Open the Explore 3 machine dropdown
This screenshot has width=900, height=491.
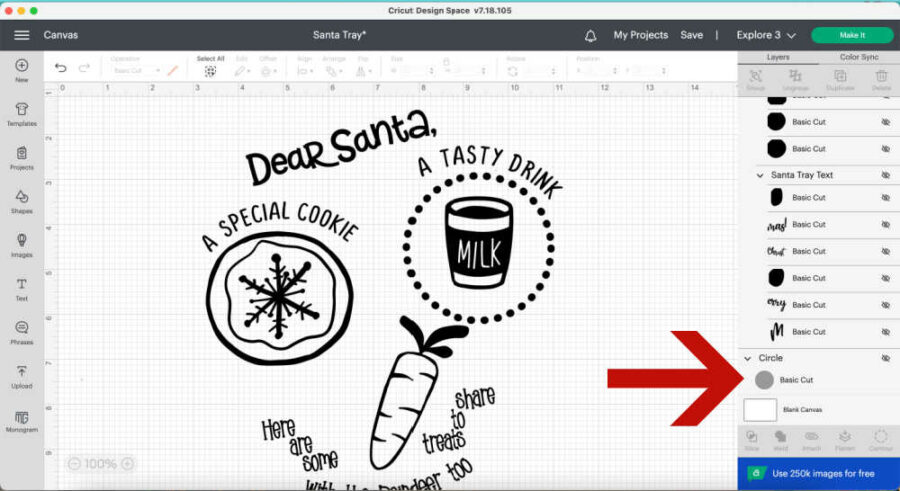766,35
